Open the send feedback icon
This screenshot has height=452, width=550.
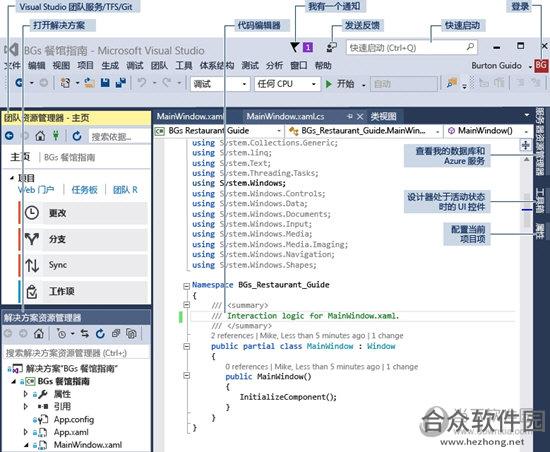coord(331,47)
